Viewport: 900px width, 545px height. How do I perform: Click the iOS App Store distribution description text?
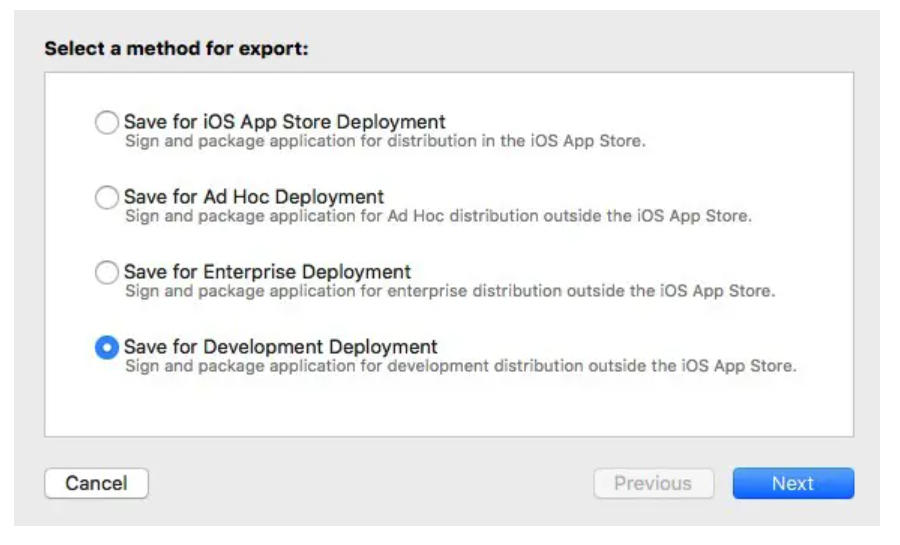385,141
